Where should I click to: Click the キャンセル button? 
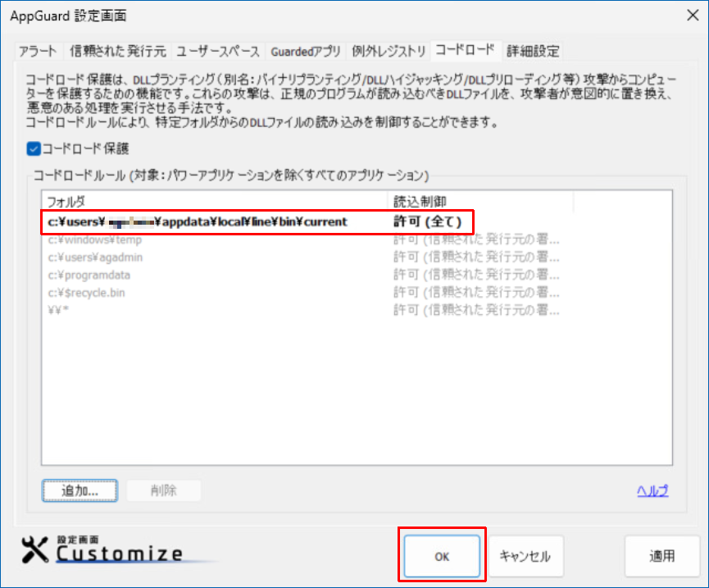pyautogui.click(x=525, y=556)
